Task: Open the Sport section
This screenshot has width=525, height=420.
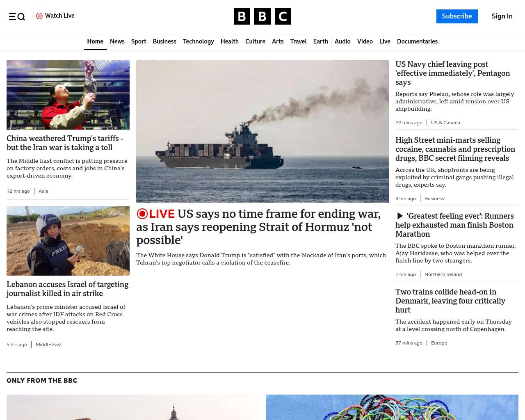Action: click(x=139, y=41)
